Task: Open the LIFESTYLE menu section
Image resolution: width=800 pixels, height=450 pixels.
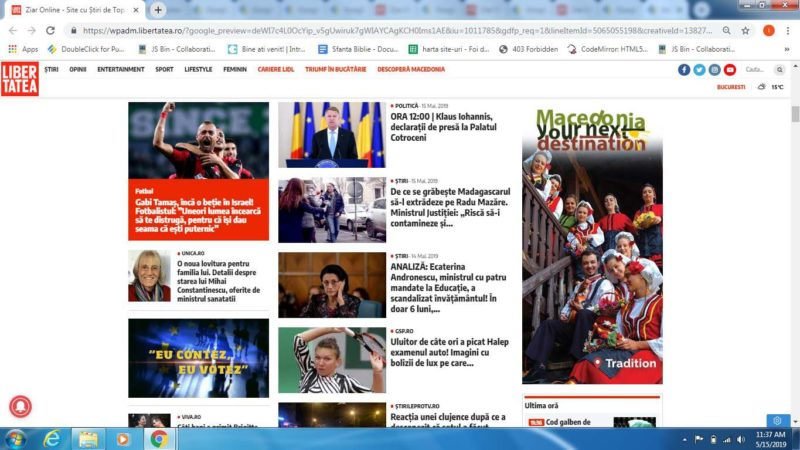Action: click(x=198, y=69)
